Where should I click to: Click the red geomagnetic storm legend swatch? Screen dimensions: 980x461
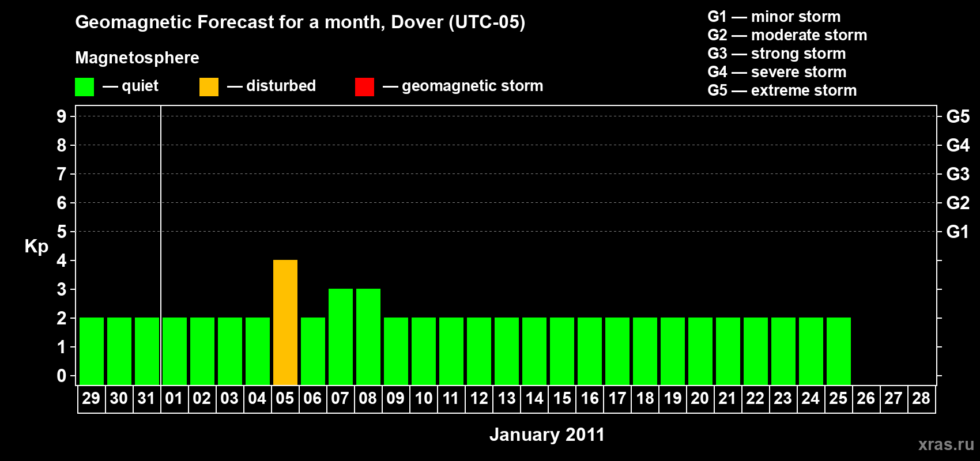coord(364,87)
